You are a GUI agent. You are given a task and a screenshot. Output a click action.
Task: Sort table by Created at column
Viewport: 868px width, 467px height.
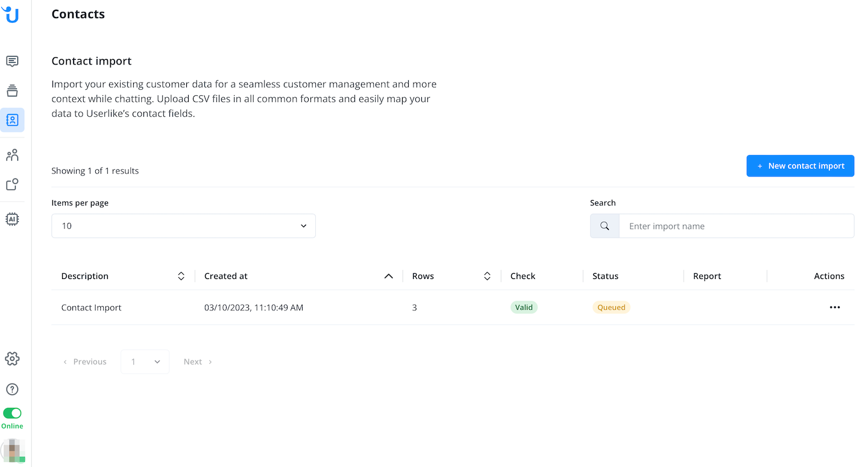coord(389,277)
